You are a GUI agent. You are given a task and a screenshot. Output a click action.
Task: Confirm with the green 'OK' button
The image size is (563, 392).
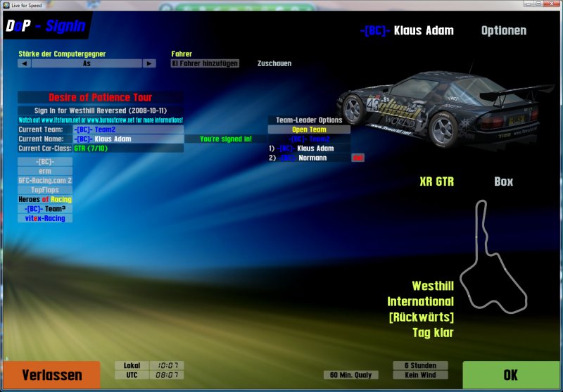coord(511,375)
